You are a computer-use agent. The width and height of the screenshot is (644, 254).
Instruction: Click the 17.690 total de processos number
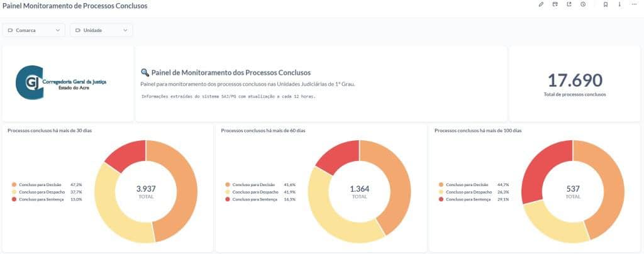pyautogui.click(x=575, y=80)
